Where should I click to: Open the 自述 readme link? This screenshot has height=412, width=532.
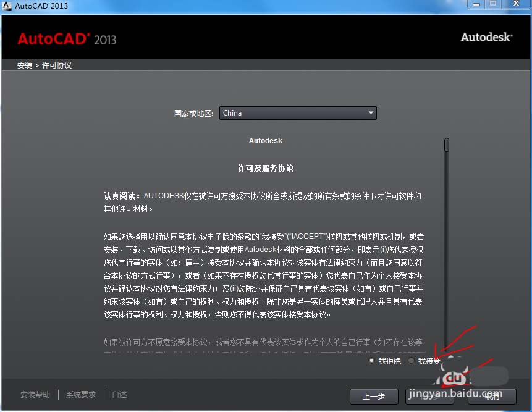click(119, 395)
